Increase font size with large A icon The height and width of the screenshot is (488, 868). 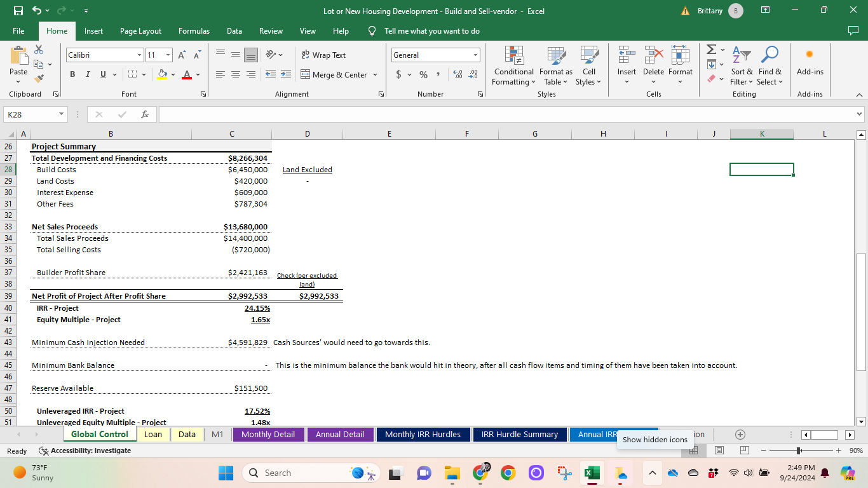pyautogui.click(x=181, y=56)
